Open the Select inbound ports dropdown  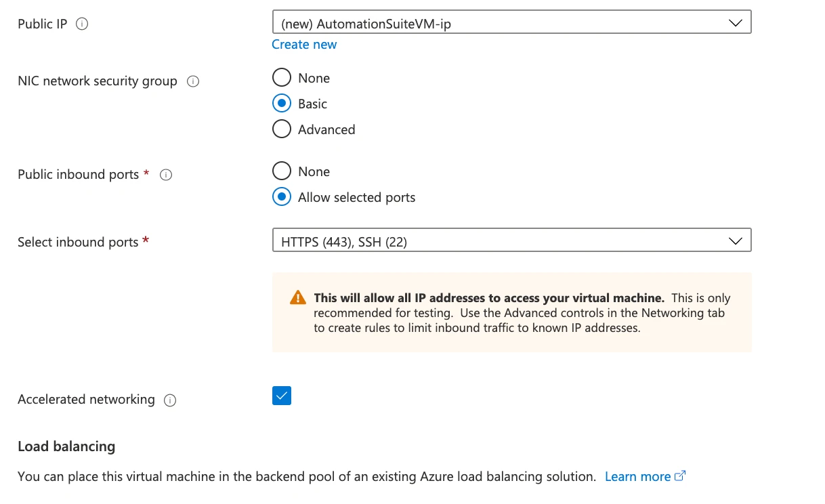(511, 240)
